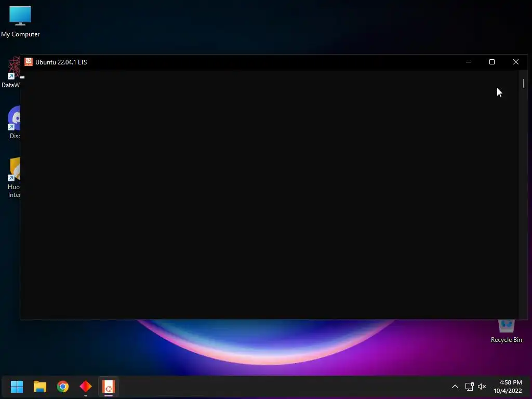Viewport: 532px width, 399px height.
Task: Select the Recycle Bin desktop icon
Action: (x=506, y=332)
